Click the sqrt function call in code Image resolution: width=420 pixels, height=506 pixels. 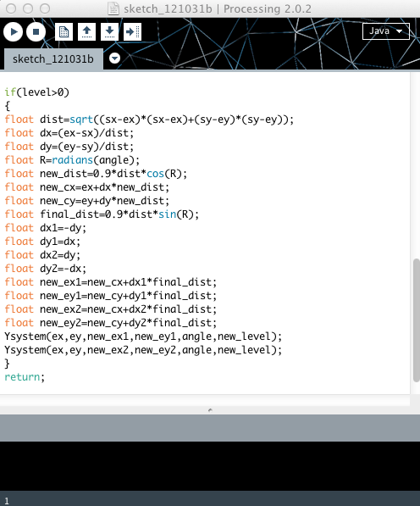(x=81, y=120)
